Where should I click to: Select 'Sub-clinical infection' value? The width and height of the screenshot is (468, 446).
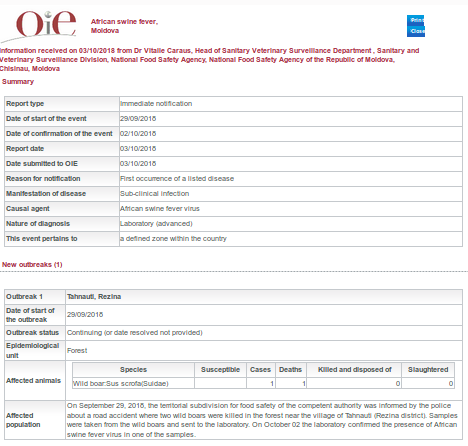coord(155,194)
